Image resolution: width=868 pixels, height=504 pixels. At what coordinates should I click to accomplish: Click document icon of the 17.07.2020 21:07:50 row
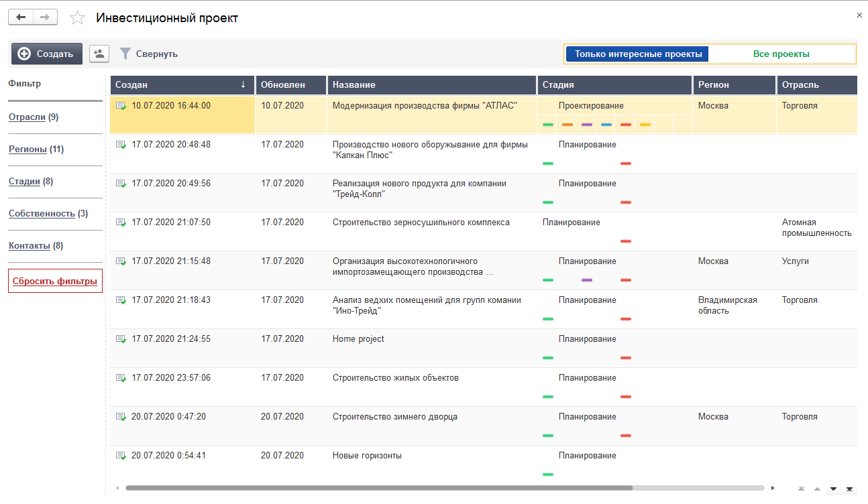(121, 223)
